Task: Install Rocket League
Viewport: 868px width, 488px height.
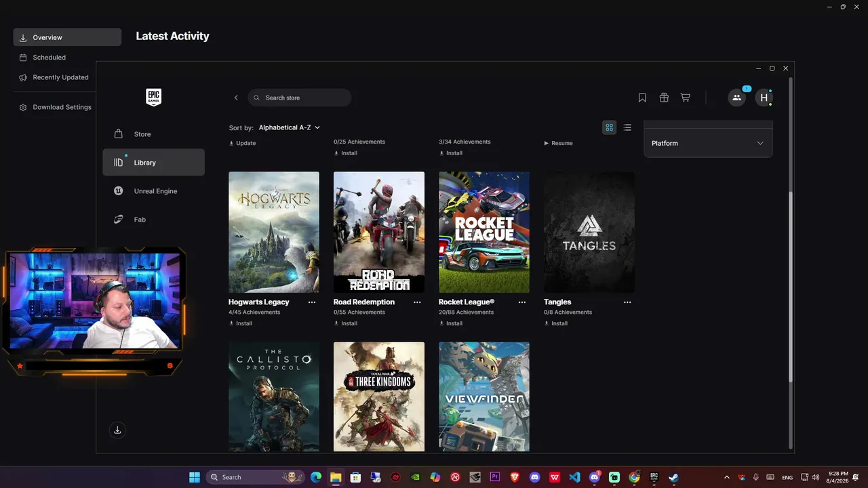Action: pos(451,323)
